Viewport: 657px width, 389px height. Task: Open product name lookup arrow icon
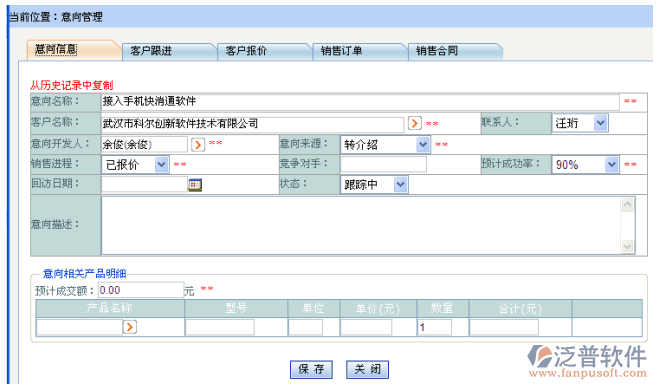(129, 327)
